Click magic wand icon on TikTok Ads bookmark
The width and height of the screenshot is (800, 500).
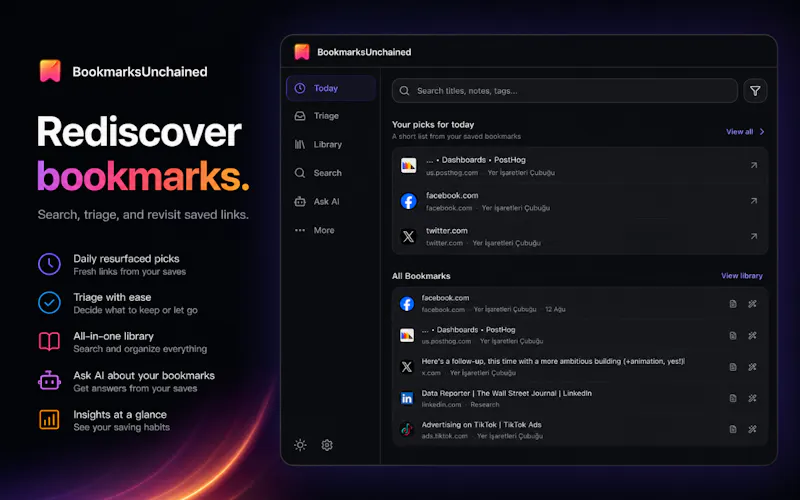(x=752, y=429)
